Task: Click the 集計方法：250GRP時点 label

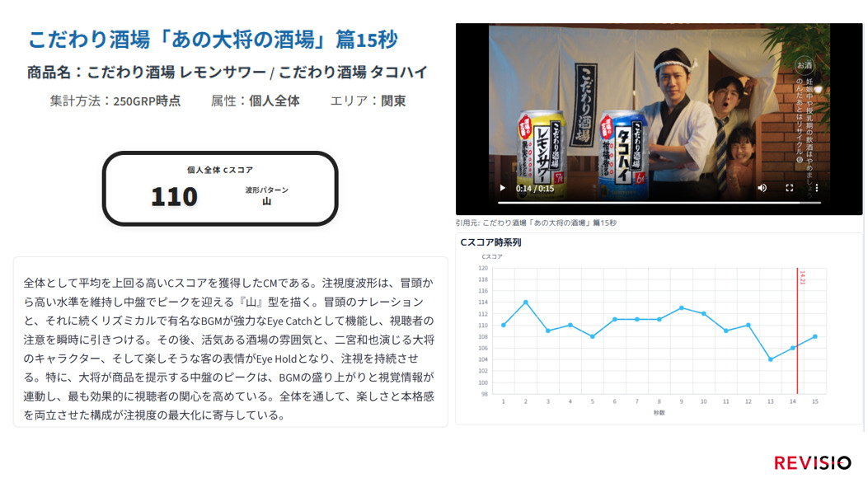Action: point(115,101)
